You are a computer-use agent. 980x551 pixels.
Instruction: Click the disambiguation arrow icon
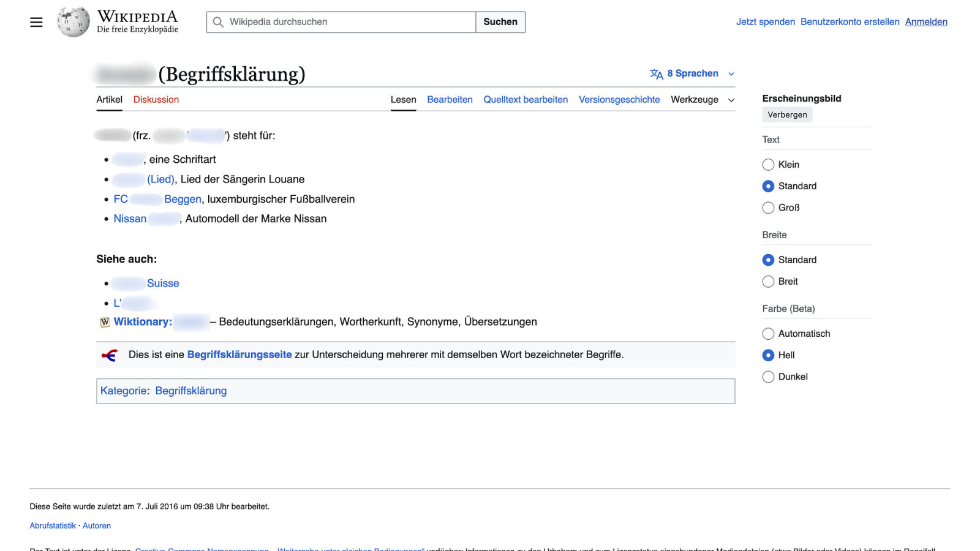pos(110,355)
